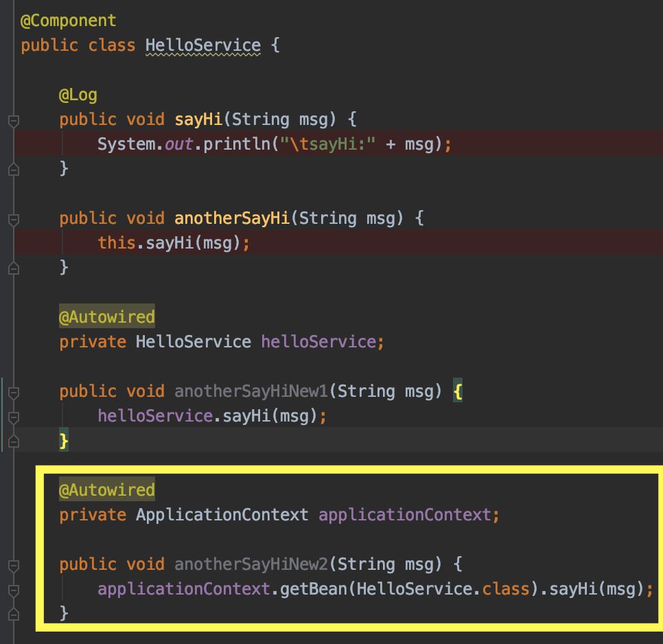Click the greyed anotherSayHiNew2 method name
663x644 pixels.
251,564
